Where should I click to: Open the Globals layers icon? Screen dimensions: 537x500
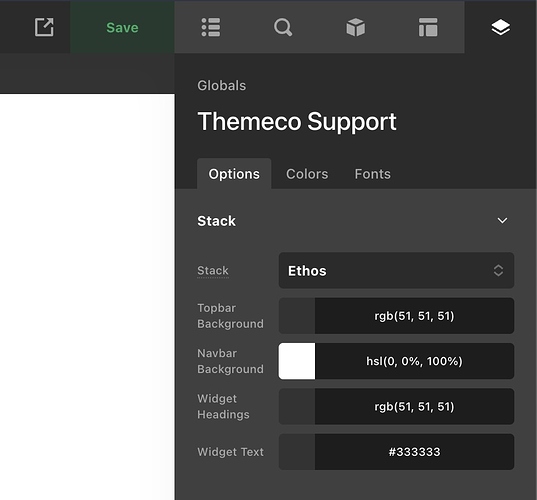click(x=501, y=27)
